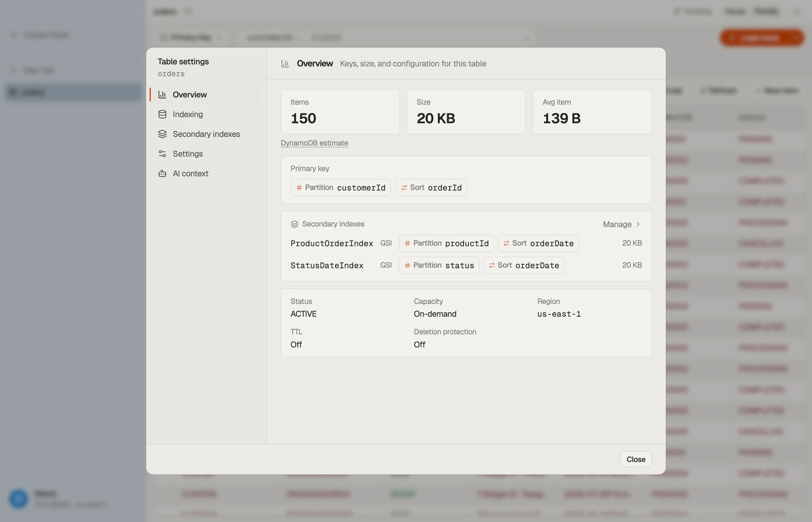Viewport: 812px width, 522px height.
Task: Click the orders table name under Table settings
Action: click(x=171, y=74)
